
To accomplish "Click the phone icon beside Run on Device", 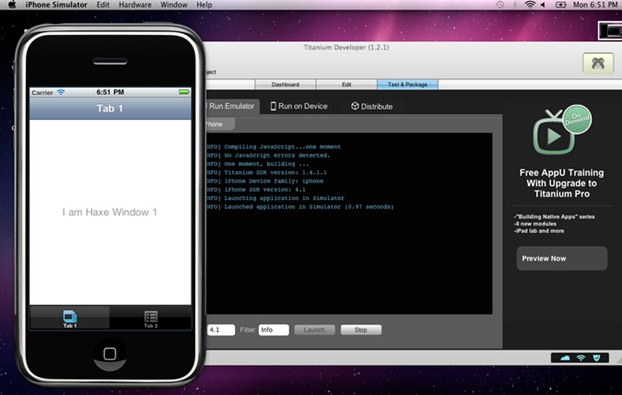I will click(273, 106).
